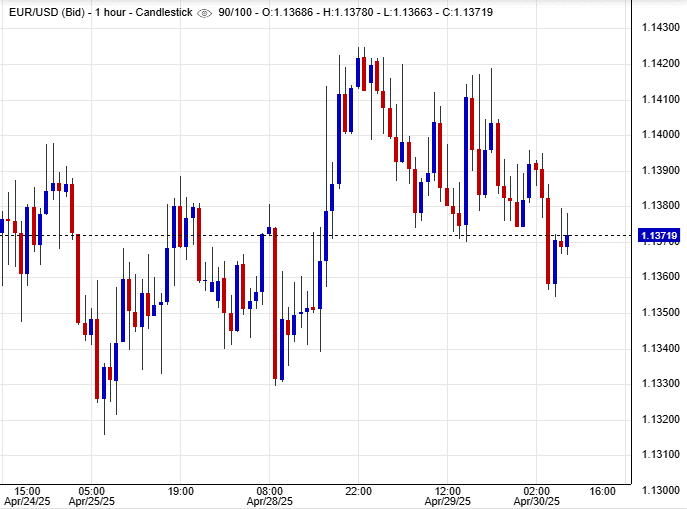This screenshot has height=509, width=687.
Task: Select the Apr/28/25 date label
Action: [269, 501]
